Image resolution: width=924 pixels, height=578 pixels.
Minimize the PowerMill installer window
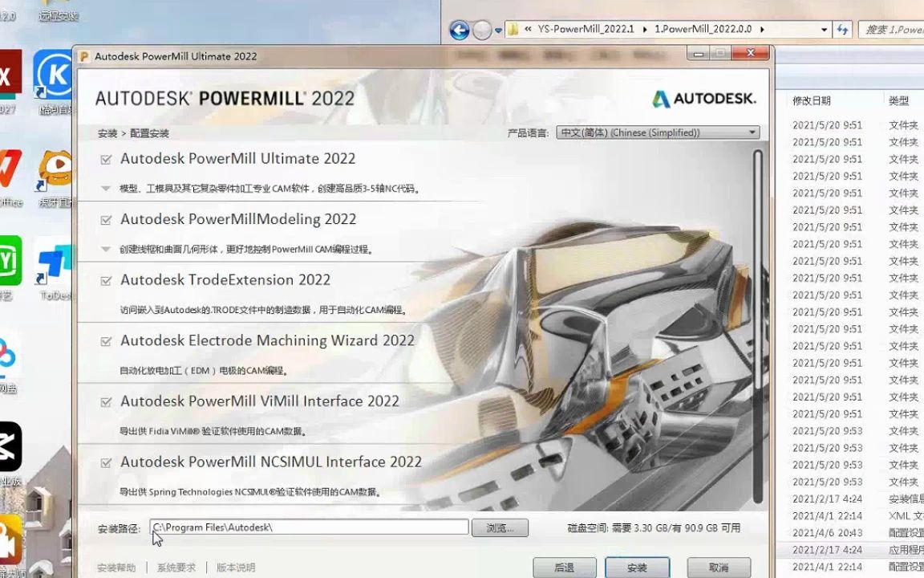(x=699, y=54)
